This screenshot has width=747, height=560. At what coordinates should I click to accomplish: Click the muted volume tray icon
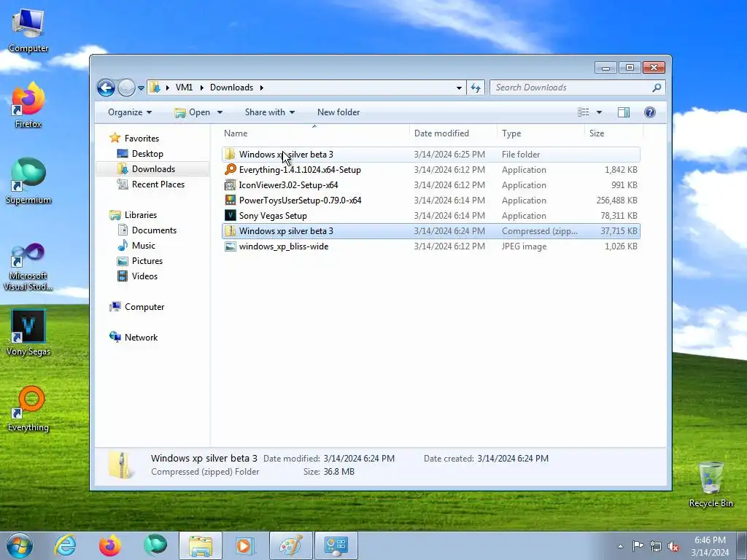click(x=673, y=547)
